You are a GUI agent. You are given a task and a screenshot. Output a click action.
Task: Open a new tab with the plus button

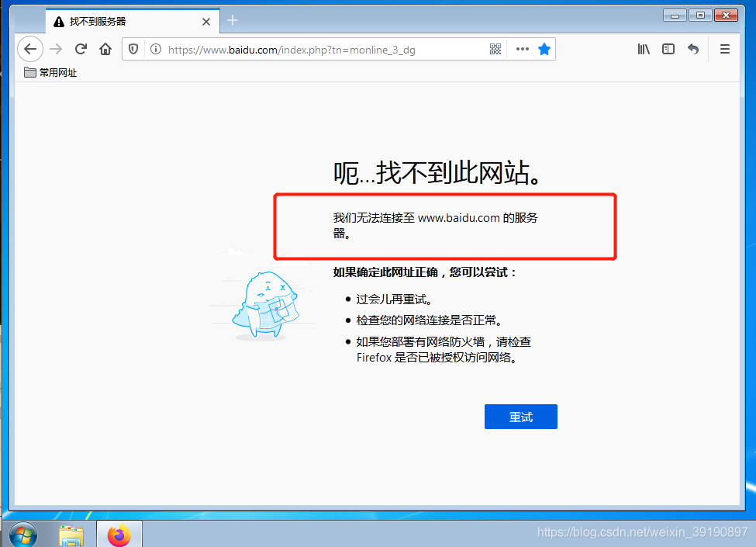tap(232, 21)
